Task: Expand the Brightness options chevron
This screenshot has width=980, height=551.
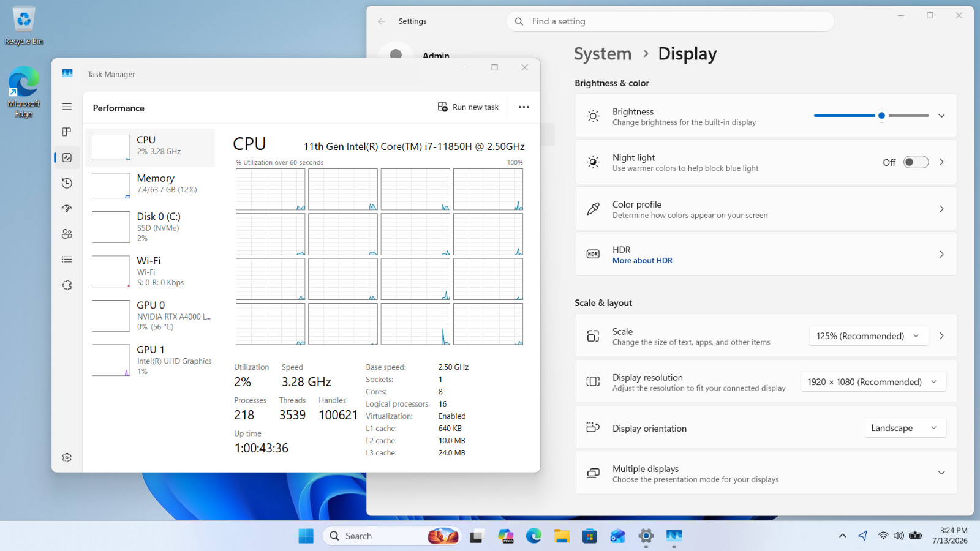Action: click(x=941, y=115)
